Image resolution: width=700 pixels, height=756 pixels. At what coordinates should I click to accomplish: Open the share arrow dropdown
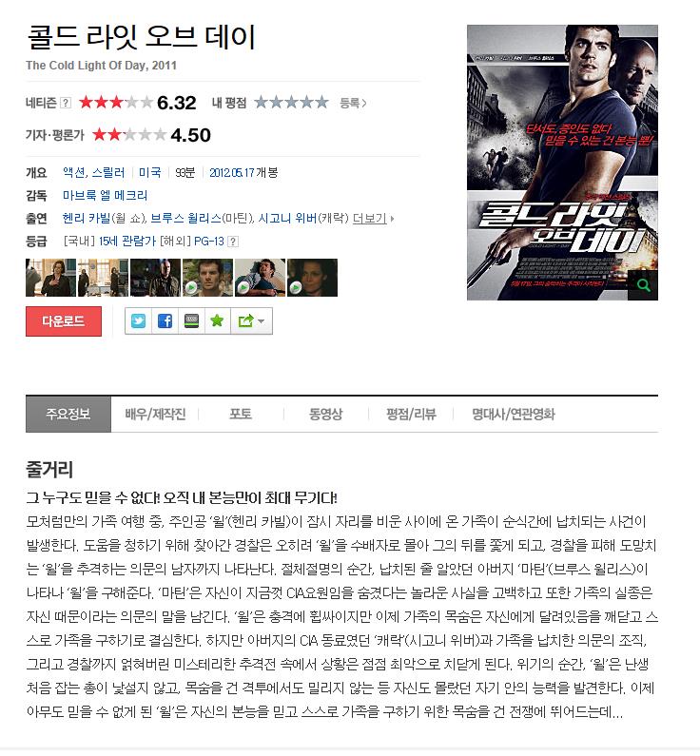(x=251, y=321)
